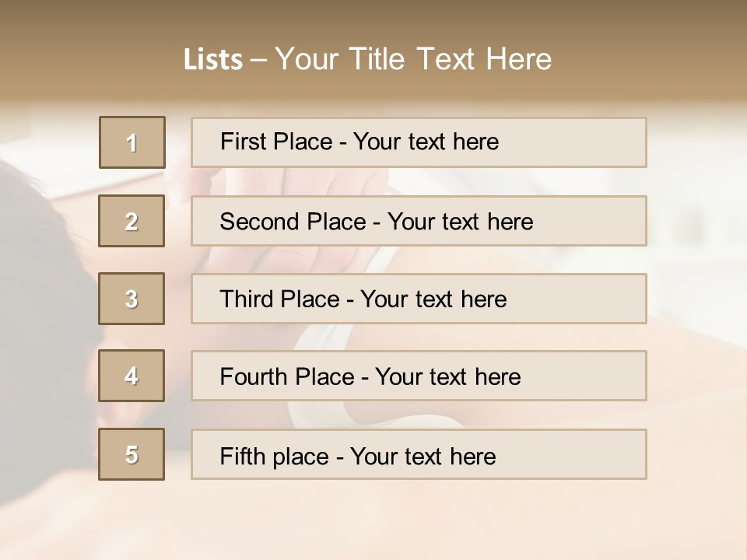
Task: Select the number 2 square
Action: click(132, 221)
